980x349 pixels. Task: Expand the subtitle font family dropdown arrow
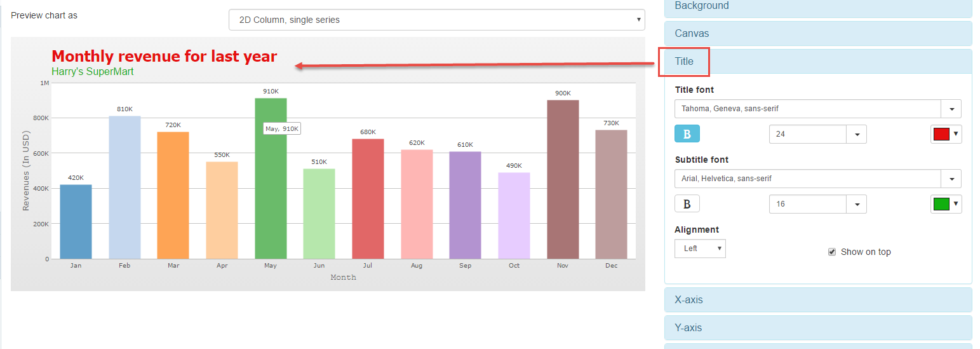point(951,179)
